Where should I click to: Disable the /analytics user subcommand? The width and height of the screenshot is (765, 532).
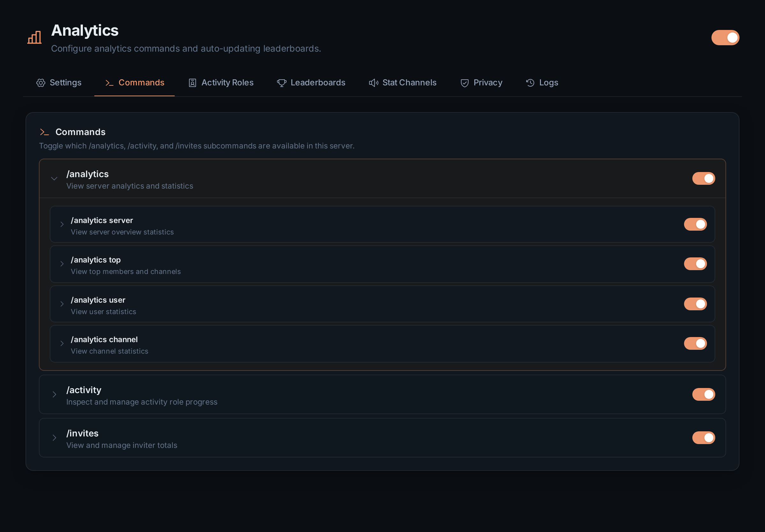(695, 304)
